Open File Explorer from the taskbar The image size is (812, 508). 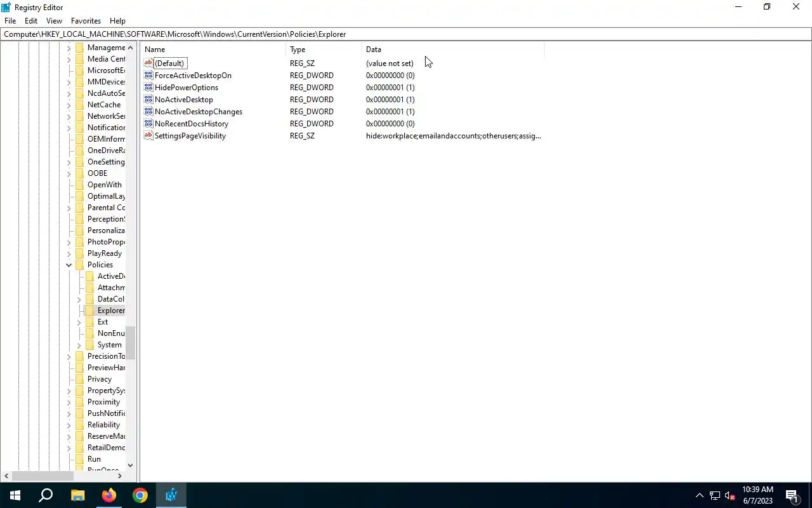pos(77,495)
